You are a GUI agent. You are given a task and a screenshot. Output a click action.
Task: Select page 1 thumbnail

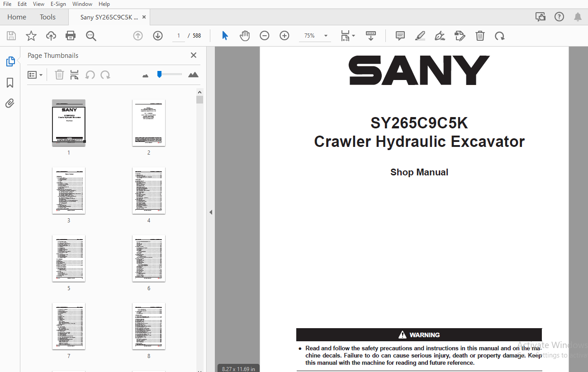[69, 122]
